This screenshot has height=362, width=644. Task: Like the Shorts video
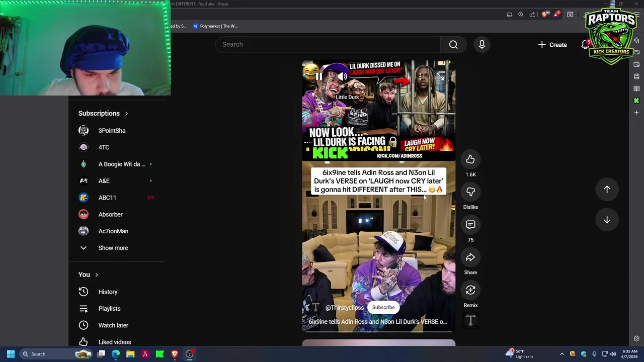coord(470,159)
